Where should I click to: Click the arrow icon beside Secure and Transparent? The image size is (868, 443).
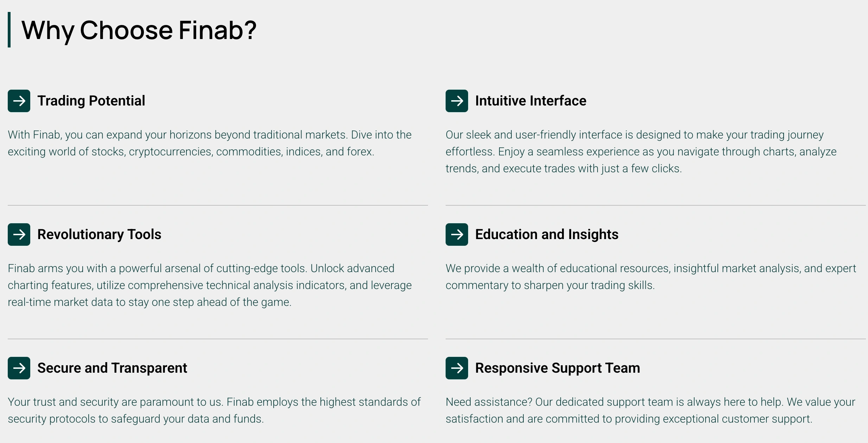pyautogui.click(x=19, y=368)
